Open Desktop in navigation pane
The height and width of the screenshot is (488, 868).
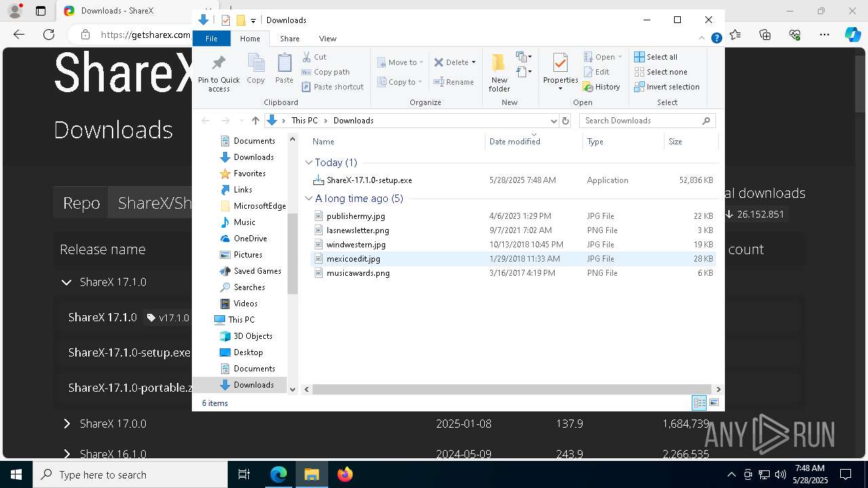pyautogui.click(x=248, y=352)
